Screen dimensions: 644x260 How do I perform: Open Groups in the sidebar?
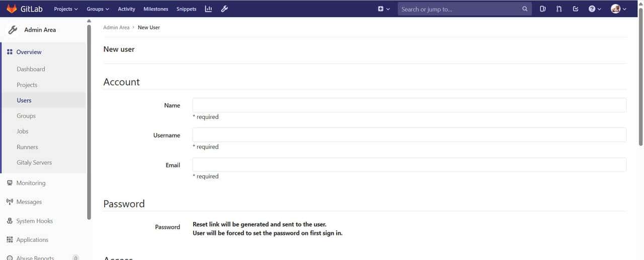coord(26,116)
